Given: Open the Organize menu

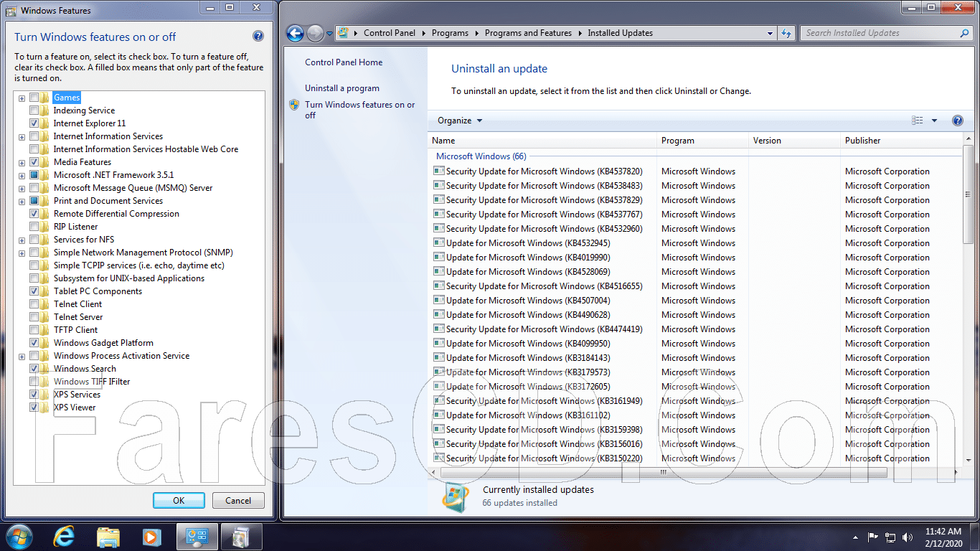Looking at the screenshot, I should coord(460,121).
